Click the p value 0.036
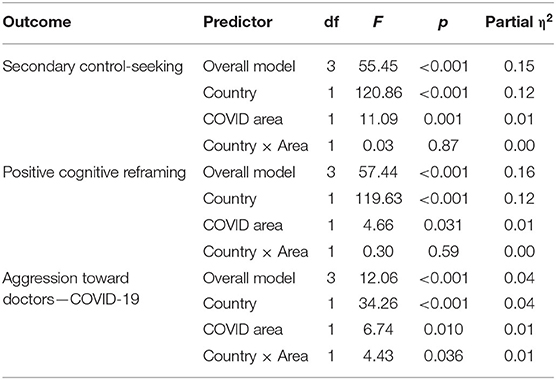This screenshot has width=556, height=380. (x=443, y=356)
